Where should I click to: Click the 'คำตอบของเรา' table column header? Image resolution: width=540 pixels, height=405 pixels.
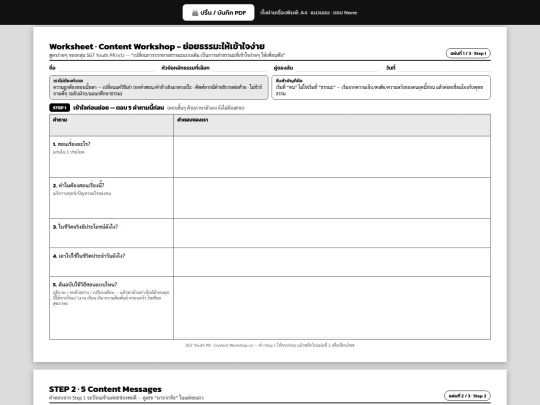click(332, 125)
